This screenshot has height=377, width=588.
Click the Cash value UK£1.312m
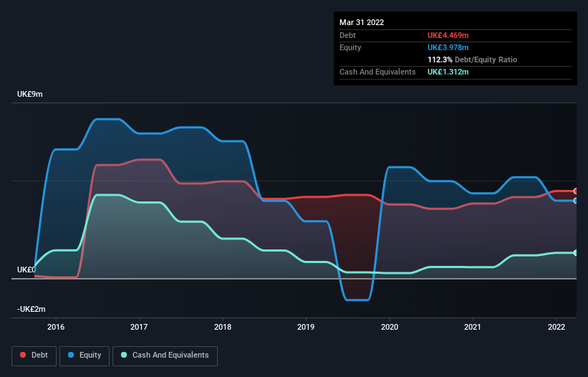click(448, 72)
